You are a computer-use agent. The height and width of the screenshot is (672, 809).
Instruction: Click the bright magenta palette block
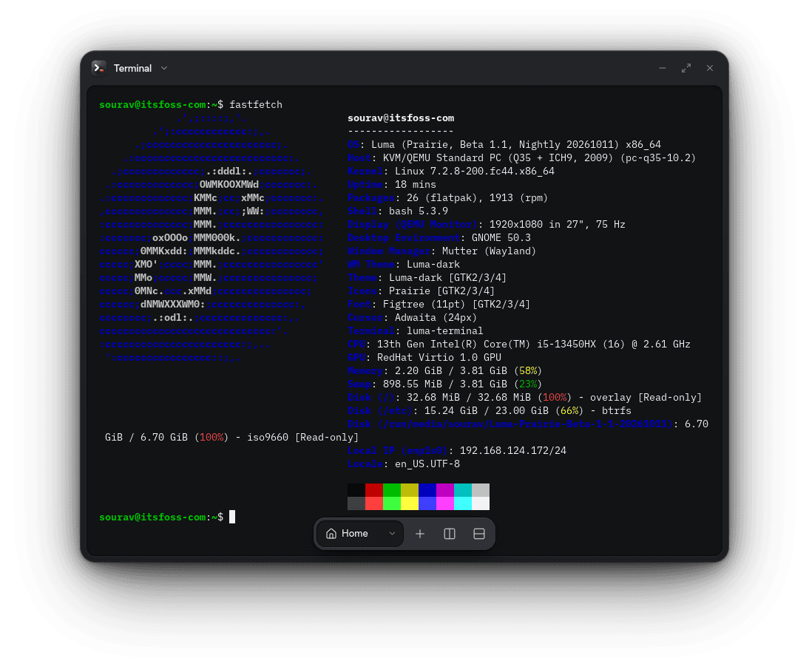click(444, 503)
